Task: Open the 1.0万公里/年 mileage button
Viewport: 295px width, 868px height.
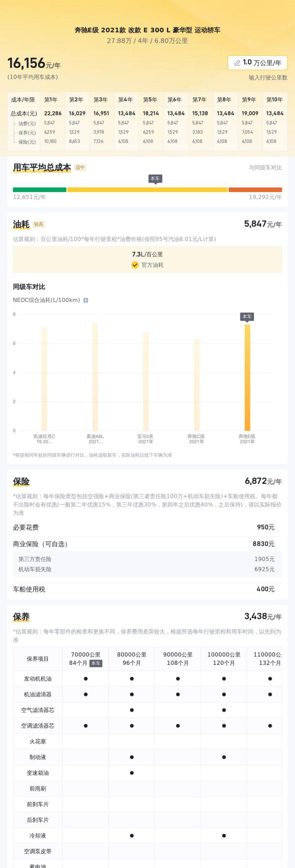Action: point(258,63)
